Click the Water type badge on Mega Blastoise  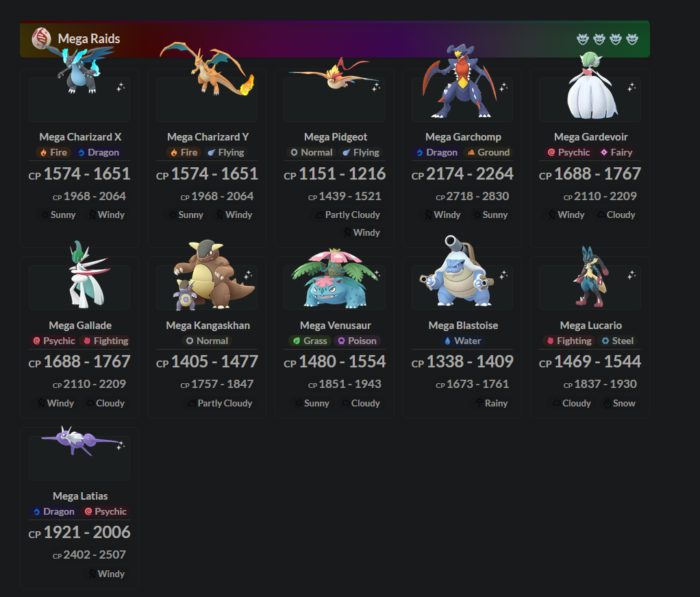pos(462,341)
